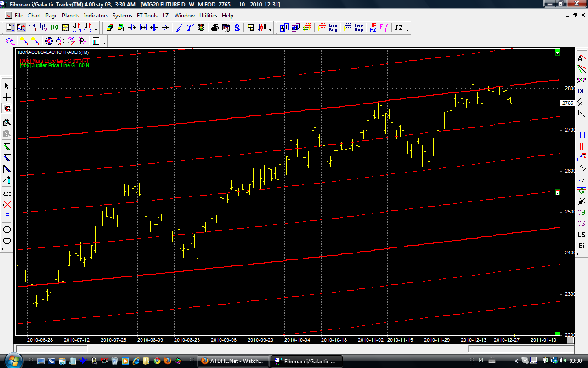Click the traffic light icon
Viewport: 588px width, 368px height.
click(201, 28)
